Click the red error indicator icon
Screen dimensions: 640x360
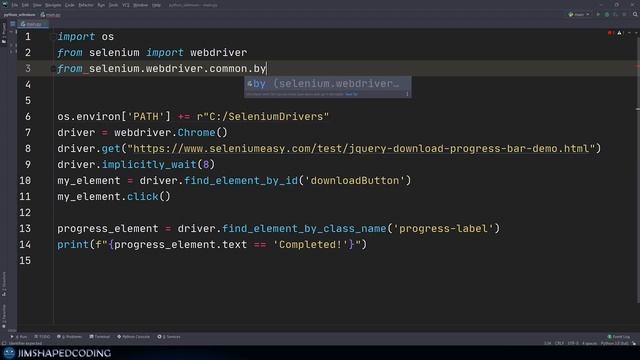pos(611,33)
